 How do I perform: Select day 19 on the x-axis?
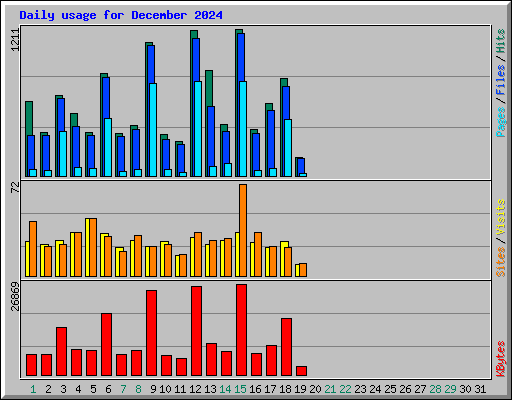(x=300, y=389)
